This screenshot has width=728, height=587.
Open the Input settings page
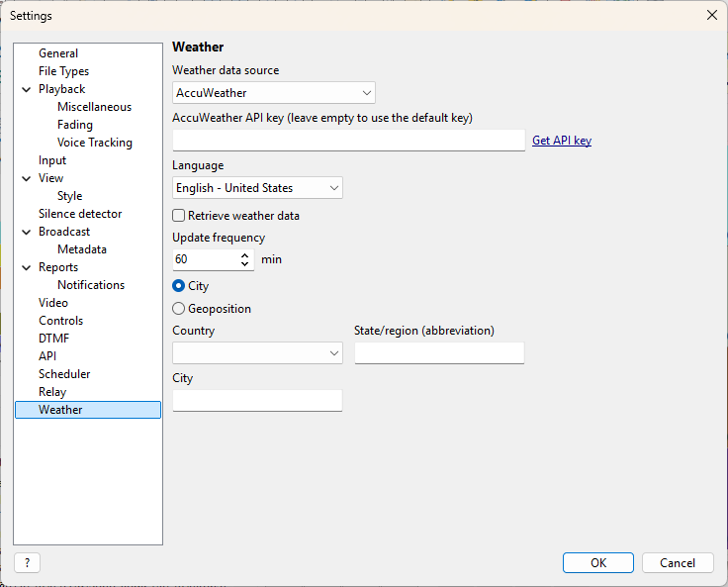coord(52,160)
